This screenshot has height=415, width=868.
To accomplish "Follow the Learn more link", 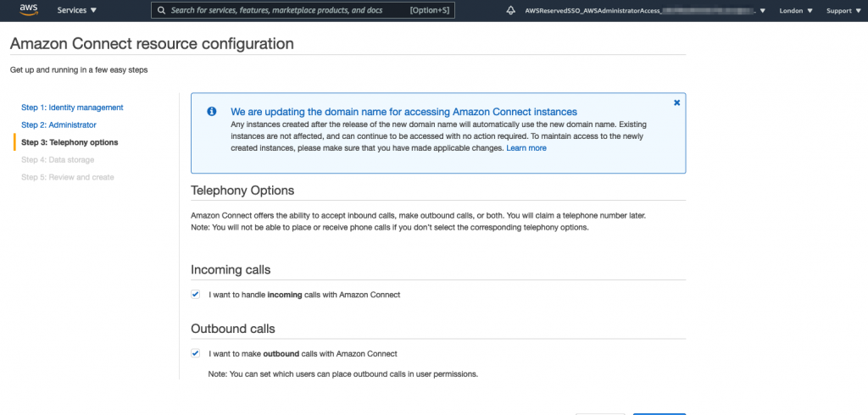I will coord(526,147).
